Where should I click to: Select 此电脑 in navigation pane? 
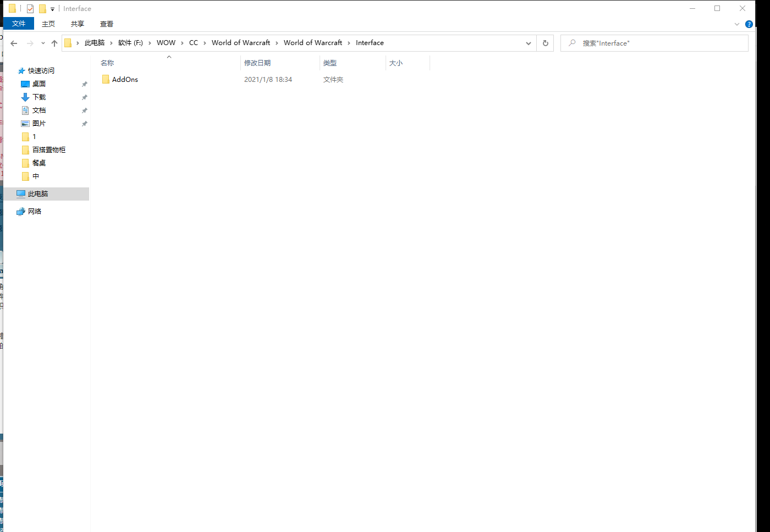[38, 194]
